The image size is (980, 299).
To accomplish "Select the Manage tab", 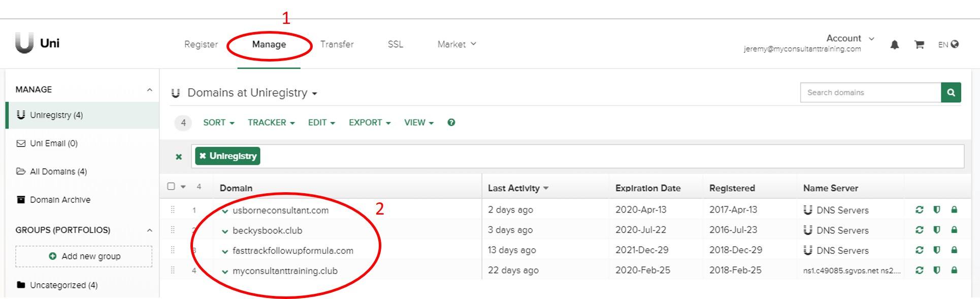I will (269, 44).
